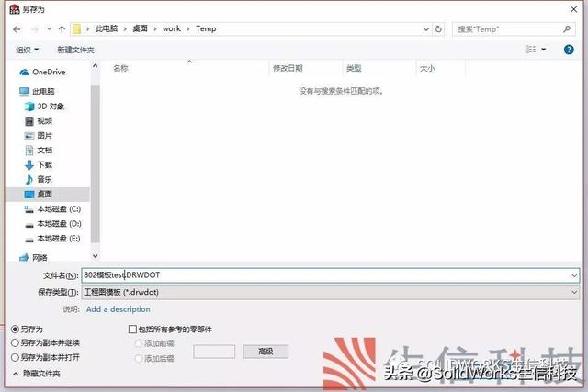Sort by 名称 column header
Viewport: 588px width, 392px height.
coord(120,68)
